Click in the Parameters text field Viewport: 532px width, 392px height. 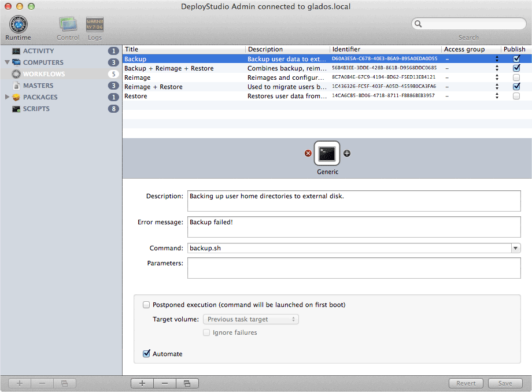354,268
